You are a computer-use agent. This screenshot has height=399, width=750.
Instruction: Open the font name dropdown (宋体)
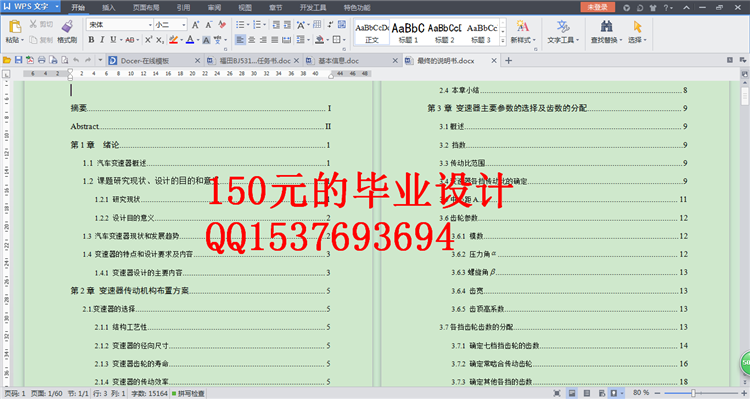click(x=150, y=24)
